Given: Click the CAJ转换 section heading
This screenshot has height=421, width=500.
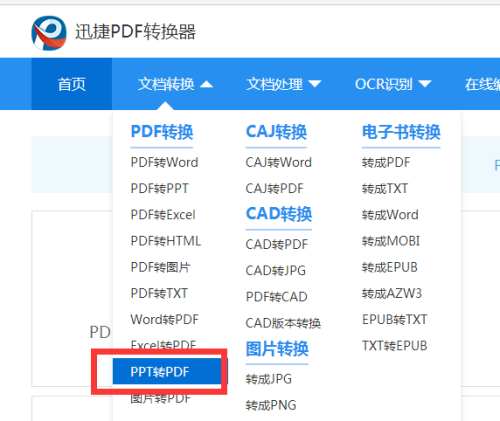Looking at the screenshot, I should coord(276,132).
